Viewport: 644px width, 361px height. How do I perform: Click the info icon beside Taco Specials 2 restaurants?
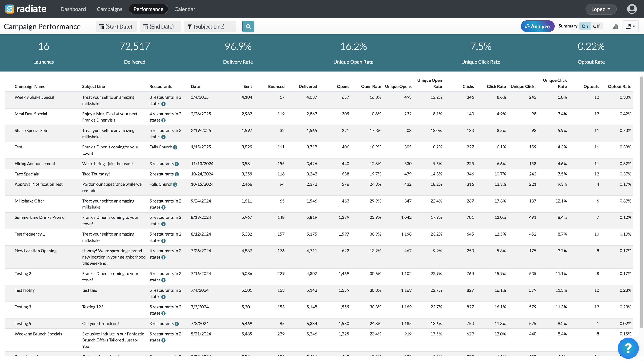tap(177, 174)
